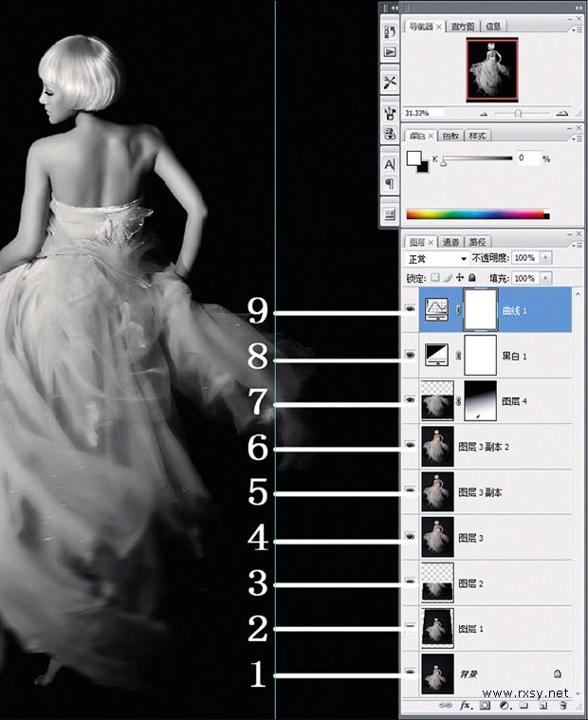Image resolution: width=588 pixels, height=720 pixels.
Task: Open the Layer Comps panel icon
Action: click(390, 214)
